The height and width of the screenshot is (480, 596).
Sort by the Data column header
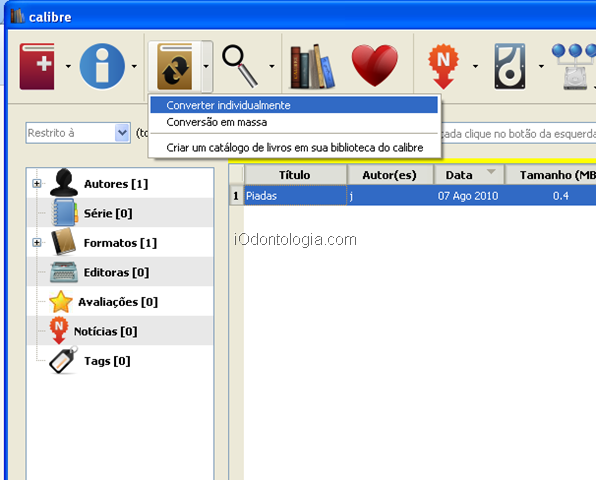click(x=469, y=175)
